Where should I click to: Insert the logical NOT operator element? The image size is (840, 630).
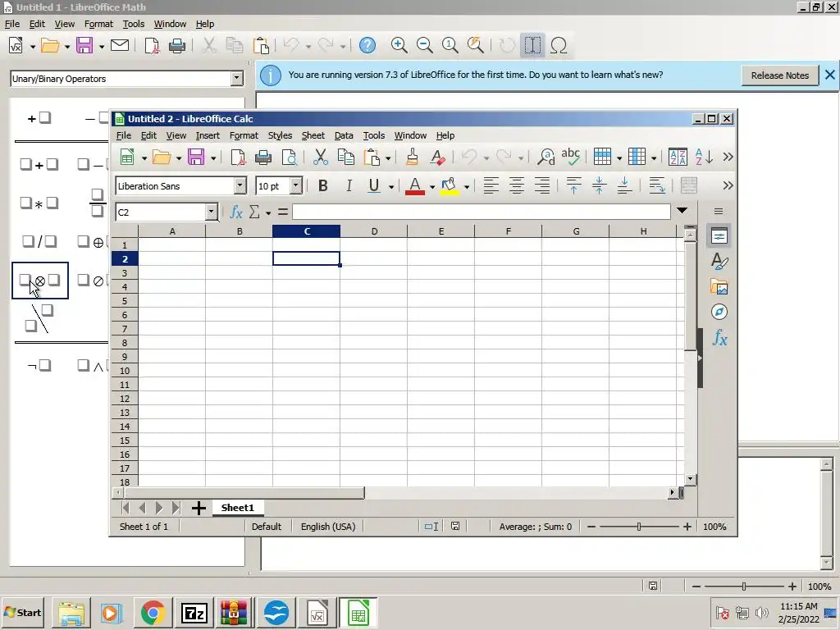(39, 365)
